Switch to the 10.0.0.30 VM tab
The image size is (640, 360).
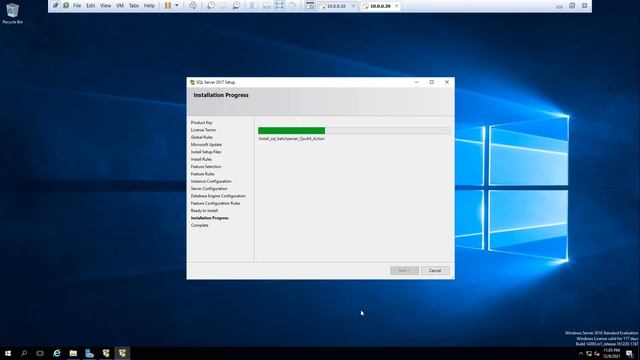[380, 6]
